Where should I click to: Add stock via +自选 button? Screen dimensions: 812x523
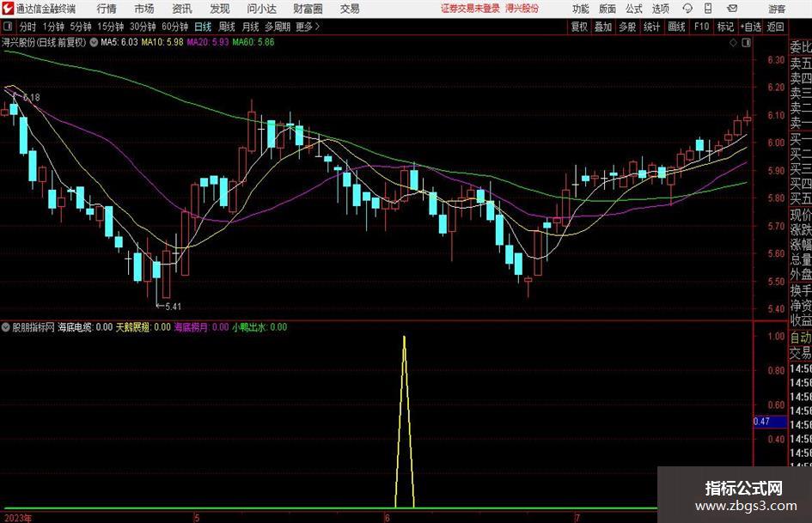pyautogui.click(x=750, y=27)
